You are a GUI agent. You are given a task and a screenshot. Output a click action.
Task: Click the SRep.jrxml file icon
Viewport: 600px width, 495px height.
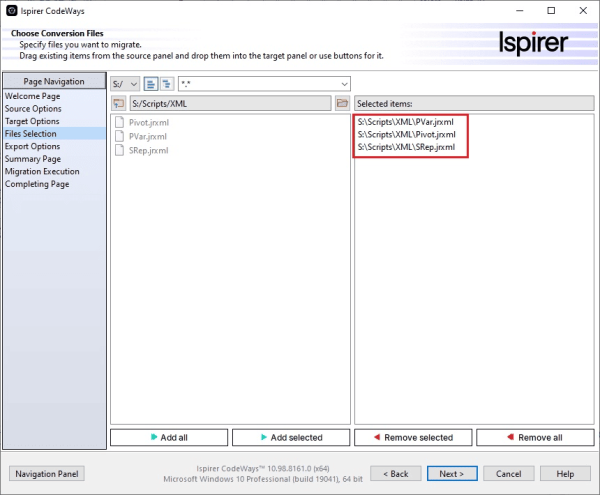[x=120, y=150]
